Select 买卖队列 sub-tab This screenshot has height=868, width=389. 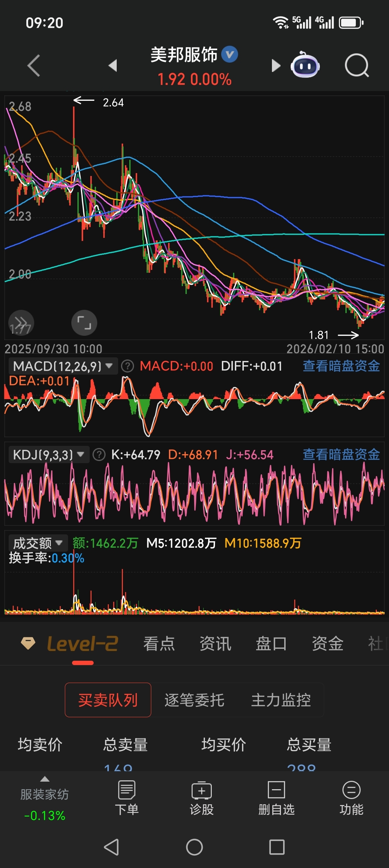pos(108,700)
